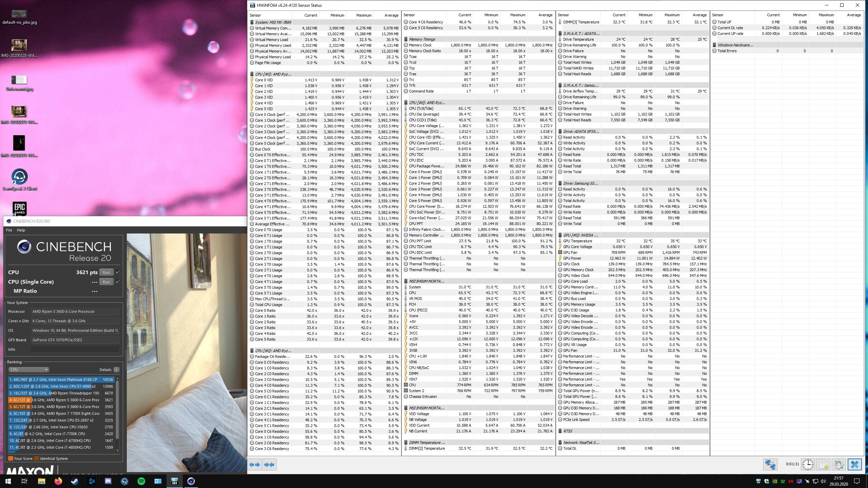The height and width of the screenshot is (488, 868).
Task: Select the Memory Clock sensor row
Action: pyautogui.click(x=478, y=45)
